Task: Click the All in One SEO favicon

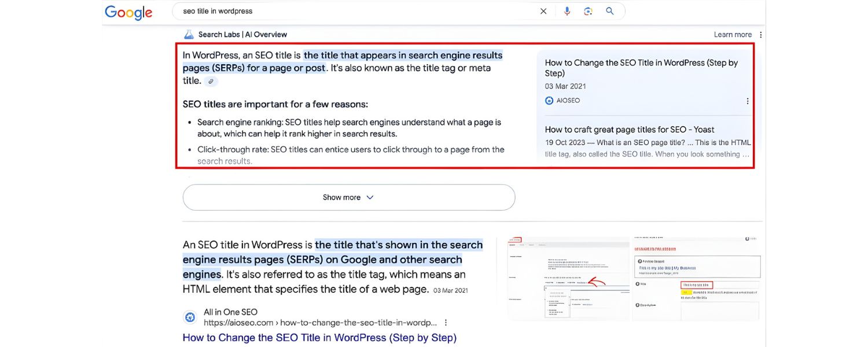Action: 190,317
